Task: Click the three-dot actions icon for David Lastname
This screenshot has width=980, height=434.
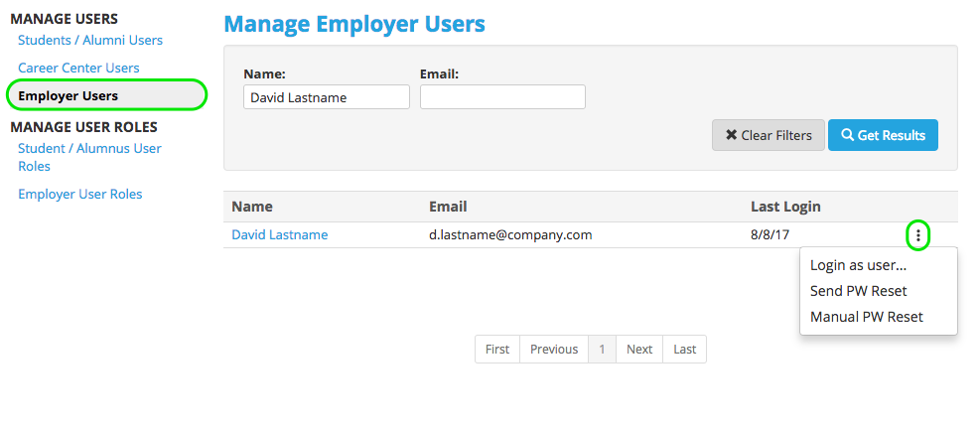Action: [918, 235]
